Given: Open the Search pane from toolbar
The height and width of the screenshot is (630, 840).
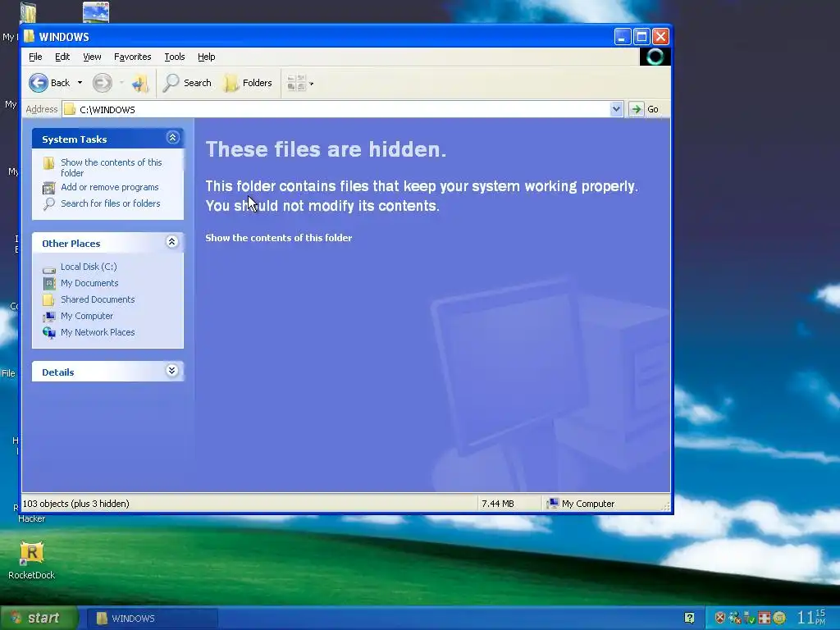Looking at the screenshot, I should (188, 83).
